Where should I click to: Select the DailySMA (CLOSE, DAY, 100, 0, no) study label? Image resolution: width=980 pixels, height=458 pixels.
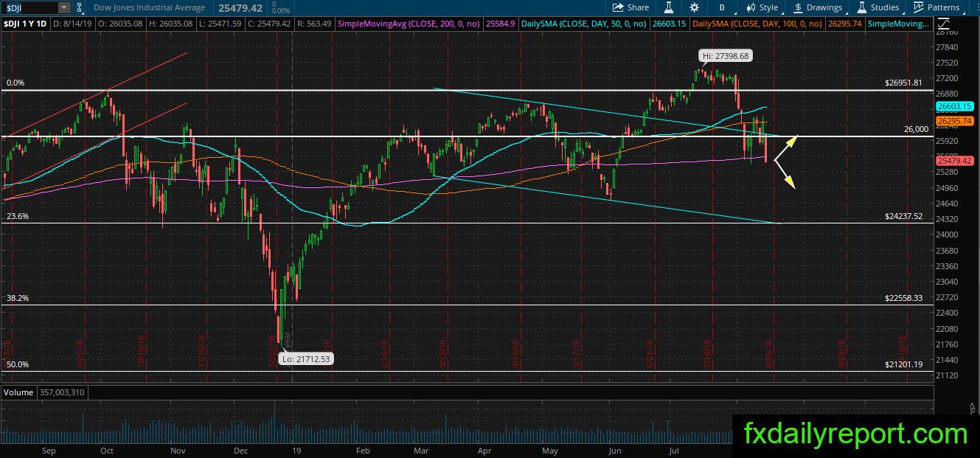759,24
